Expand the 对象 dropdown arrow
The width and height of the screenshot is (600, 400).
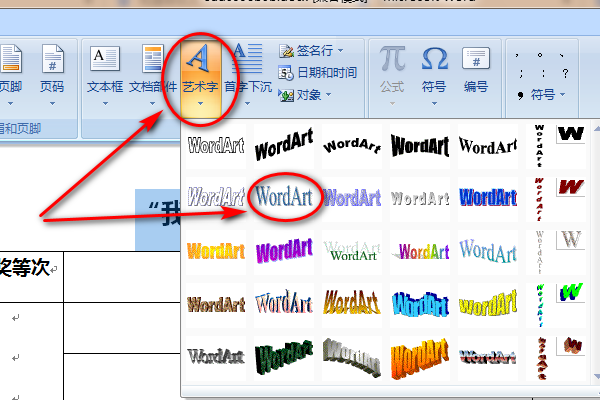pos(328,95)
